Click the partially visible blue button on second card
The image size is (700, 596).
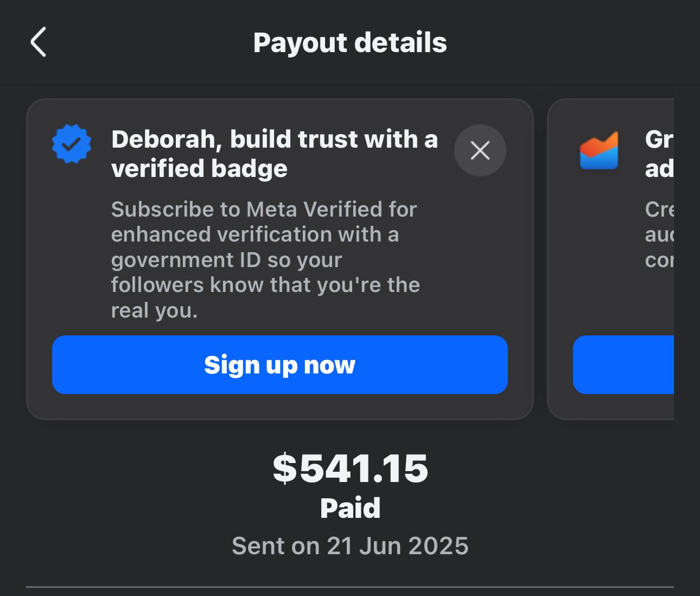[x=623, y=364]
